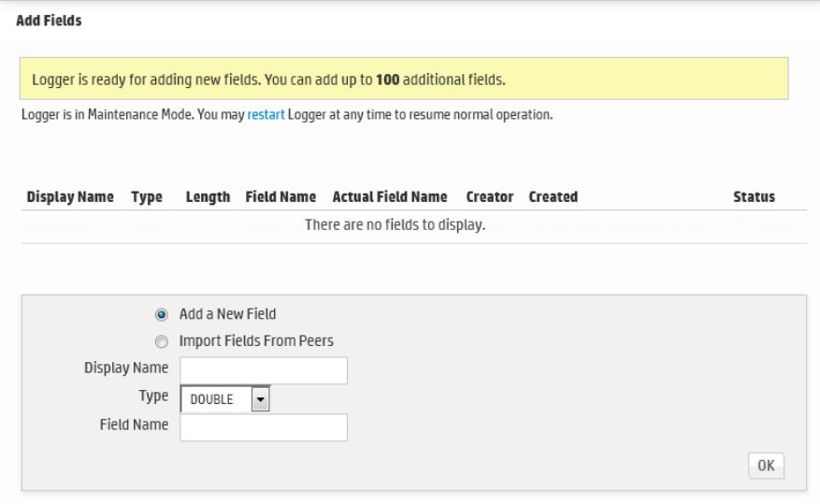
Task: Click the Actual Field Name column header
Action: (390, 197)
